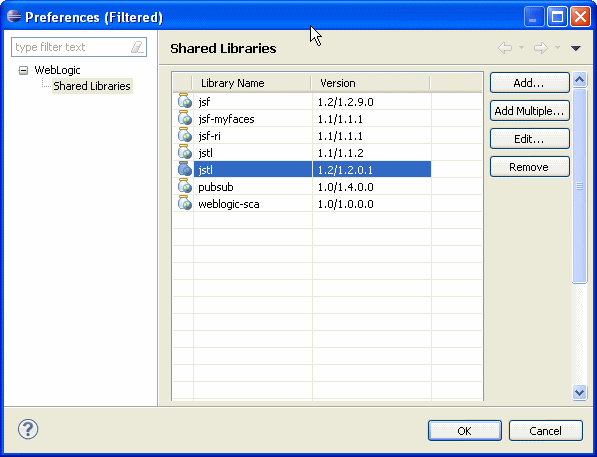Click the Forward navigation arrow
Viewport: 597px width, 457px height.
click(541, 48)
